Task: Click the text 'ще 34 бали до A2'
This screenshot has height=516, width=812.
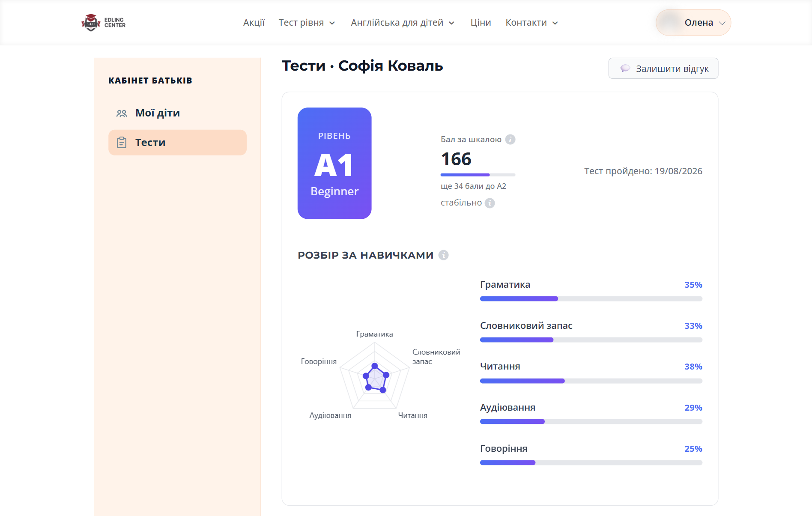Action: point(473,186)
